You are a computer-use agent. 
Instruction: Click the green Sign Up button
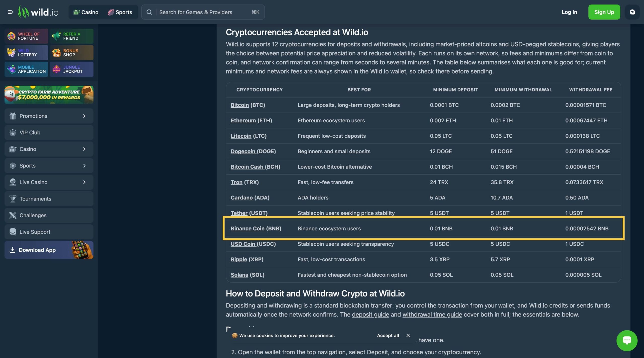[x=604, y=12]
